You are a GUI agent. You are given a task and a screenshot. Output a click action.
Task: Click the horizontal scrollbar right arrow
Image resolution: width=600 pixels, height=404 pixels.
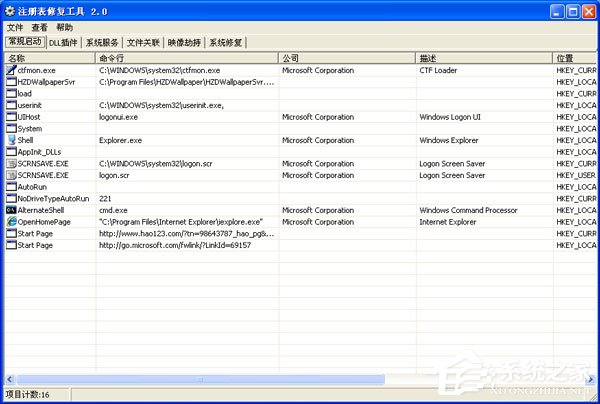(590, 379)
